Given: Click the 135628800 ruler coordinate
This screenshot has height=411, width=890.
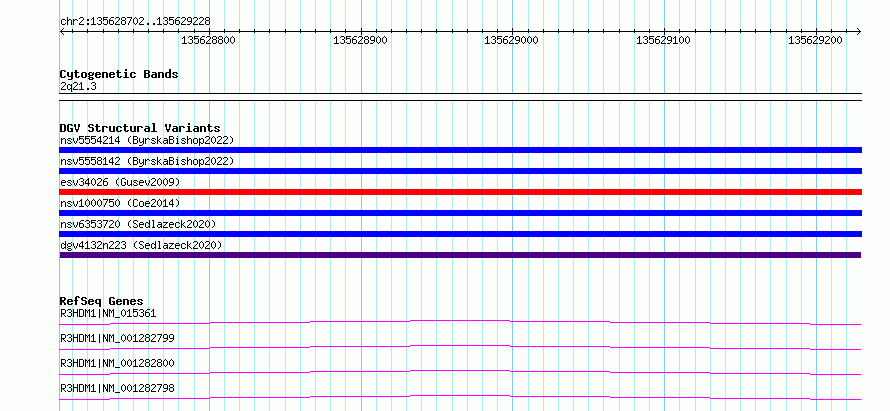Looking at the screenshot, I should point(208,40).
